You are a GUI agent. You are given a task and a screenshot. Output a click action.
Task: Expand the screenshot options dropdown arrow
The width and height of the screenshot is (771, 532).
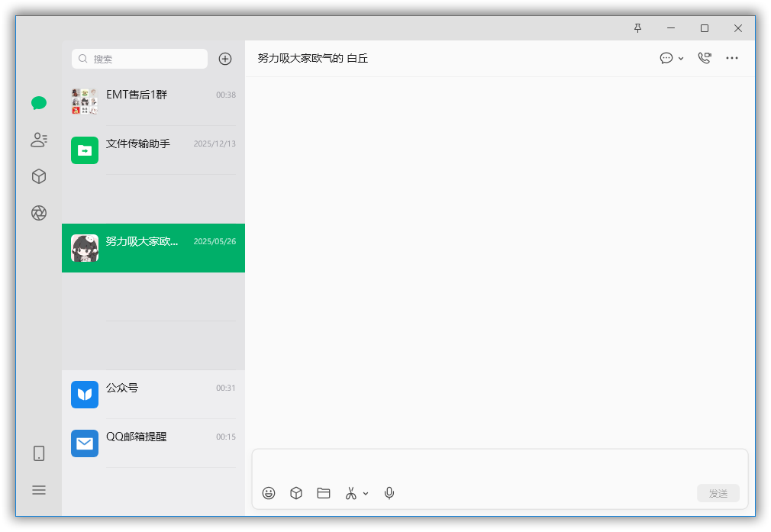[366, 494]
